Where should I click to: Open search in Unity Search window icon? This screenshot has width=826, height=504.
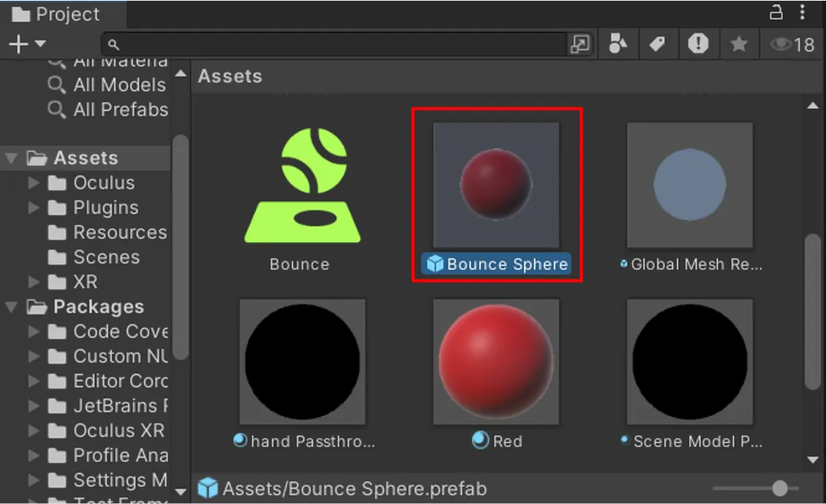coord(580,44)
